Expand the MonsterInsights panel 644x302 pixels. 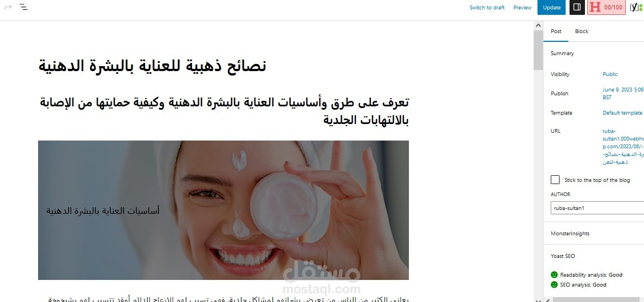(593, 234)
